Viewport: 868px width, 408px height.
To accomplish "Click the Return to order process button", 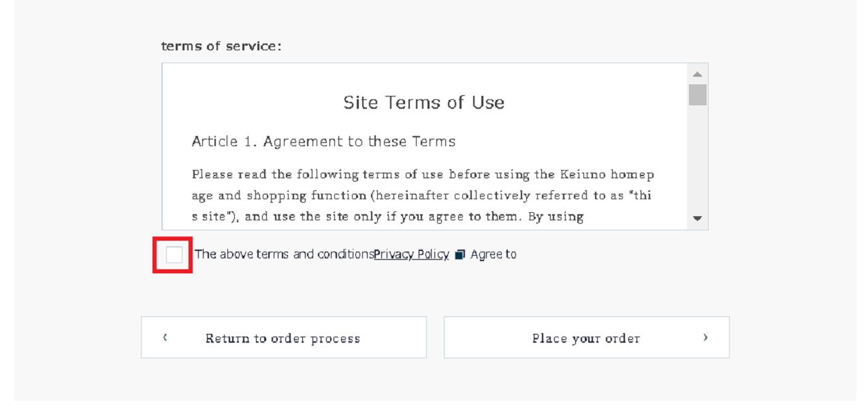I will click(x=283, y=337).
